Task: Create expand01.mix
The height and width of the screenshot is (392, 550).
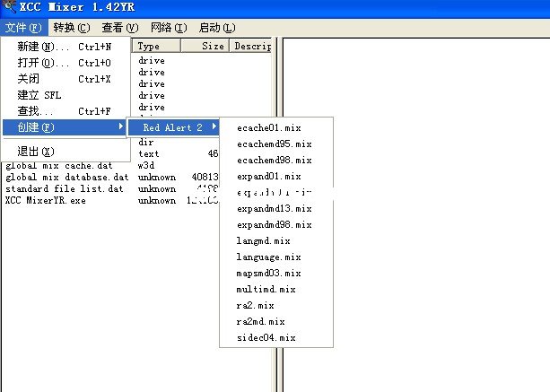Action: pos(276,177)
